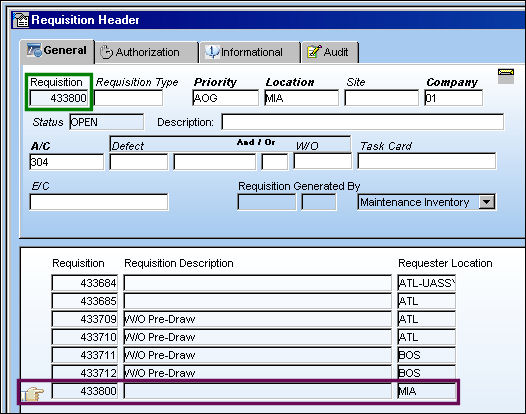Expand the Maintenance Inventory dropdown arrow
Image resolution: width=526 pixels, height=414 pixels.
coord(487,202)
